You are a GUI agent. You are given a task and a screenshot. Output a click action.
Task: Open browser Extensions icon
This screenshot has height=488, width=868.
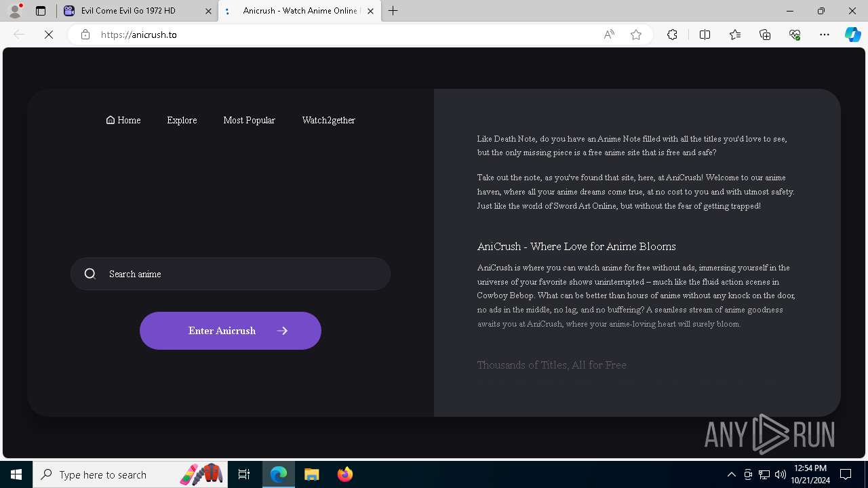click(672, 35)
